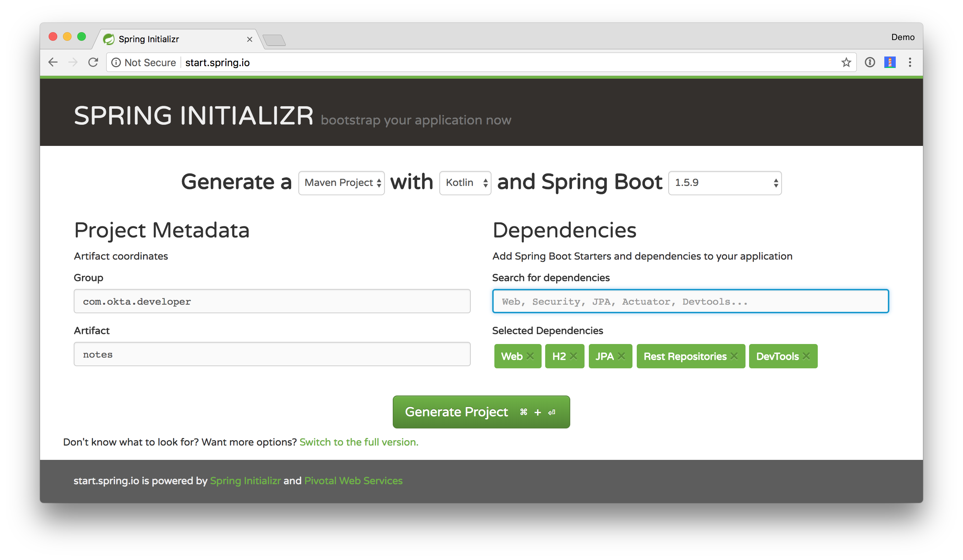The height and width of the screenshot is (560, 963).
Task: Click the browser back arrow
Action: 53,62
